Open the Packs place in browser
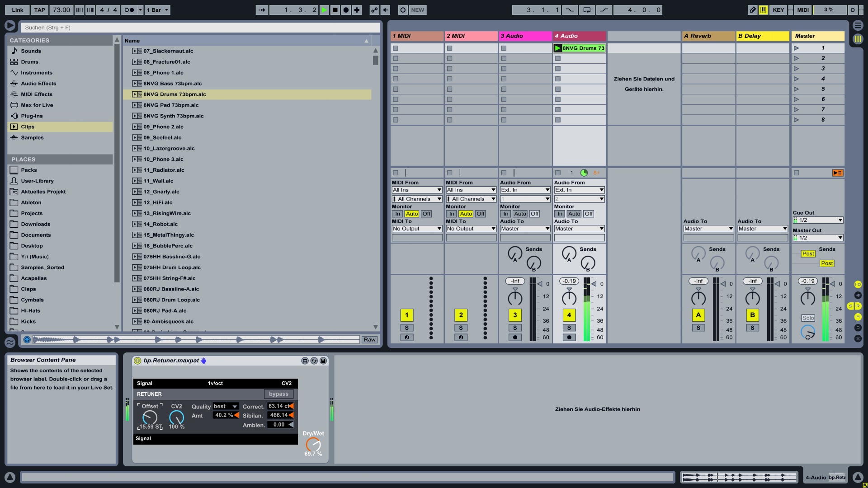 click(29, 170)
